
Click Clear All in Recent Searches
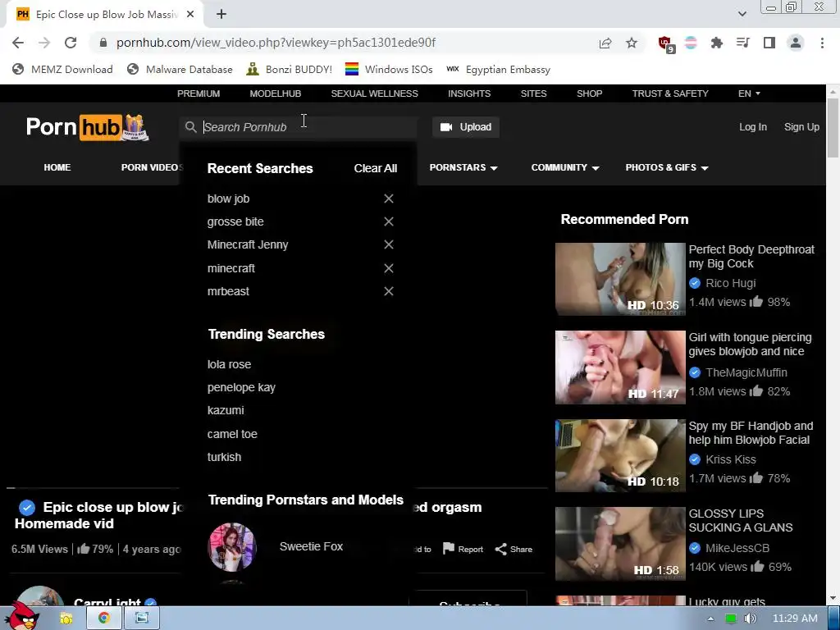[x=376, y=168]
